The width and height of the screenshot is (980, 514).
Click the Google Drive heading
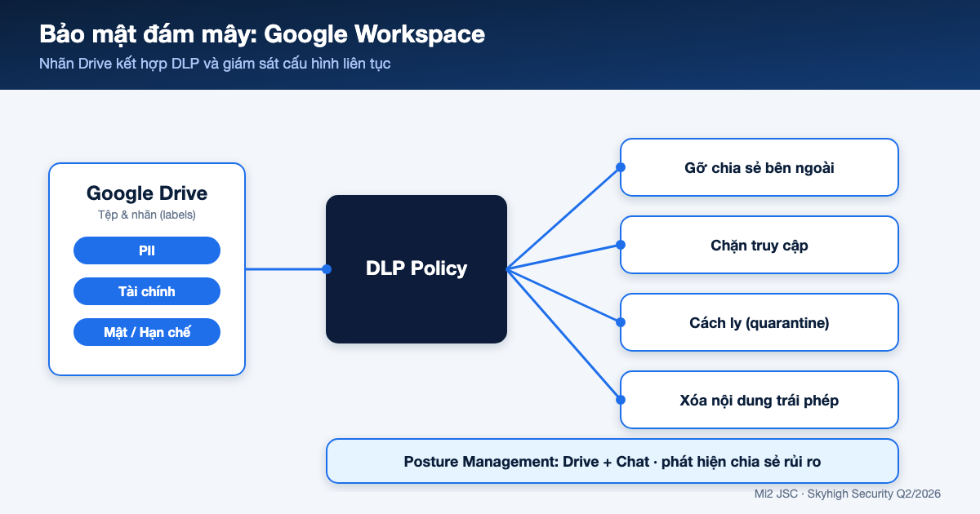click(147, 193)
